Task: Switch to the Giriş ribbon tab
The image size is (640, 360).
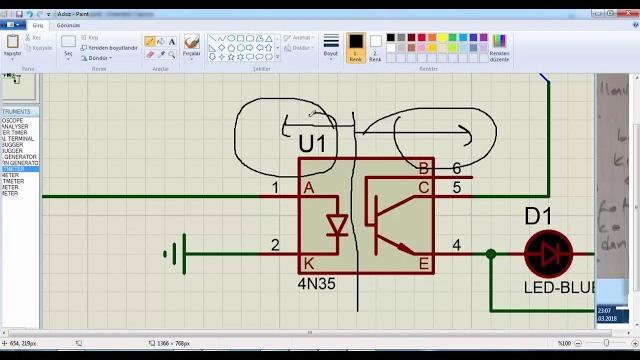Action: (38, 25)
